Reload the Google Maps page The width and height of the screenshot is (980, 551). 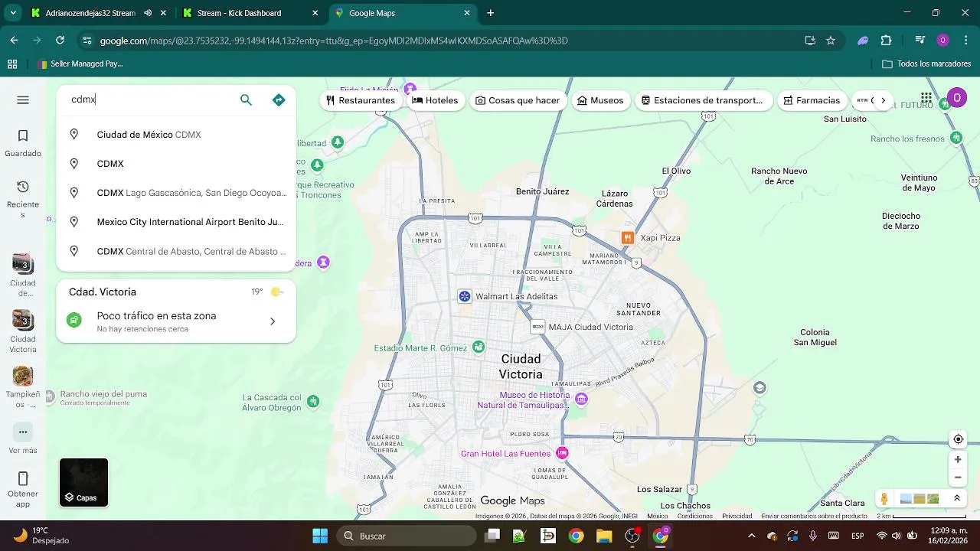click(60, 41)
